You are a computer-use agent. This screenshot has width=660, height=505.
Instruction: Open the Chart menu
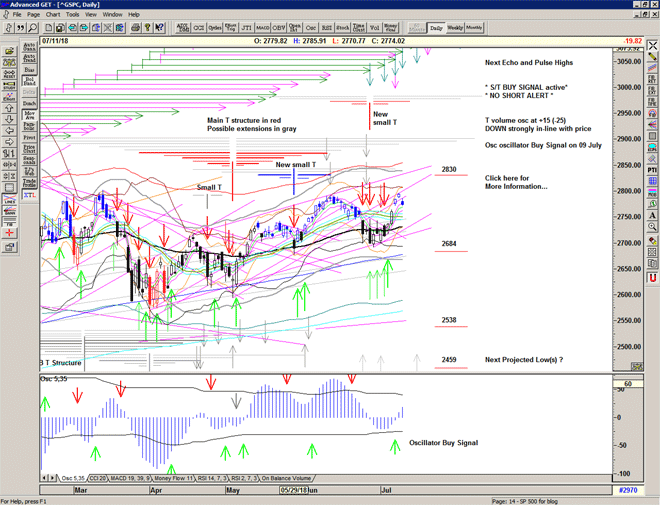pyautogui.click(x=52, y=15)
